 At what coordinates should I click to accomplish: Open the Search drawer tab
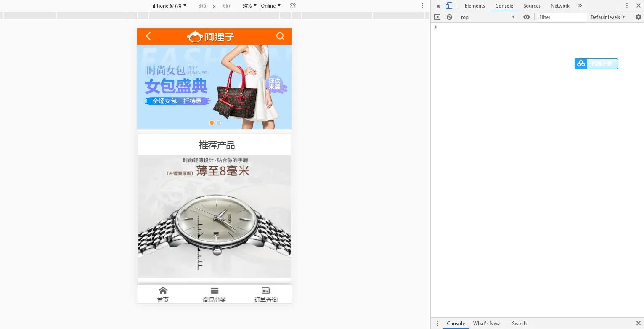point(519,323)
